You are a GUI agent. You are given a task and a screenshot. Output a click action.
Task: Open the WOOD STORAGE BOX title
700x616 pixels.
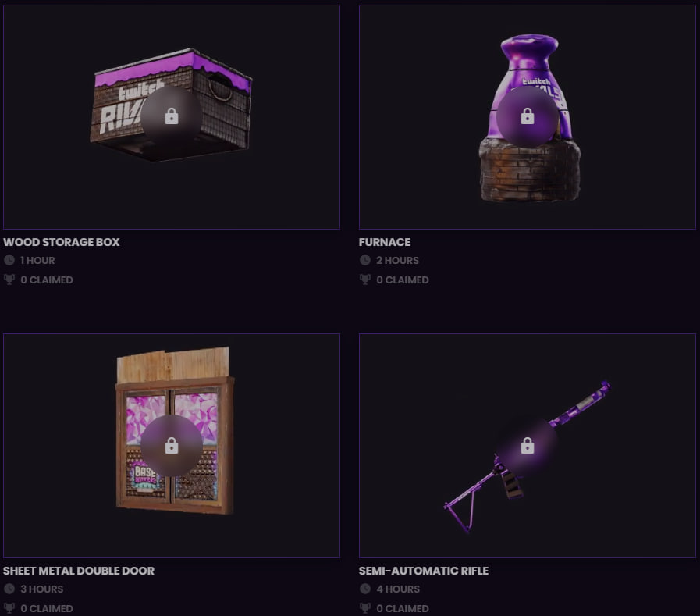(x=61, y=242)
